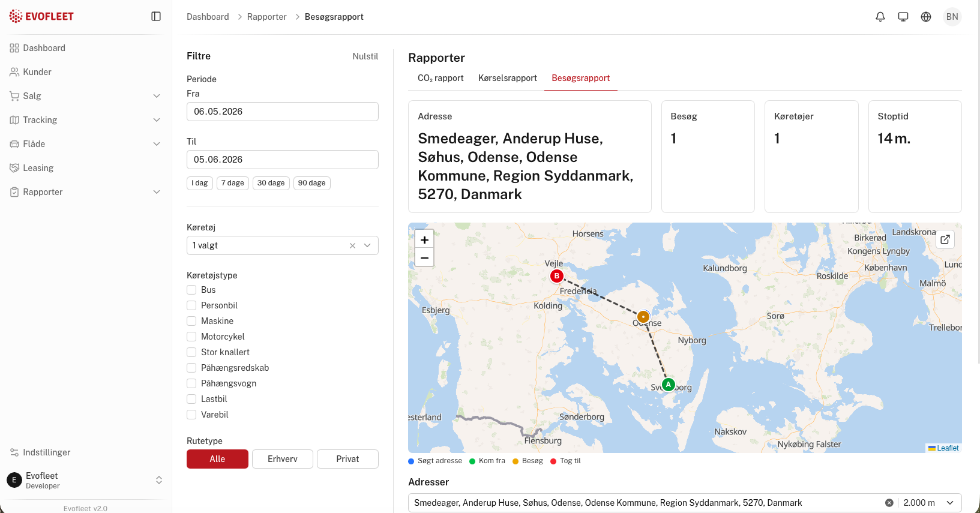Open notifications bell

pyautogui.click(x=880, y=17)
